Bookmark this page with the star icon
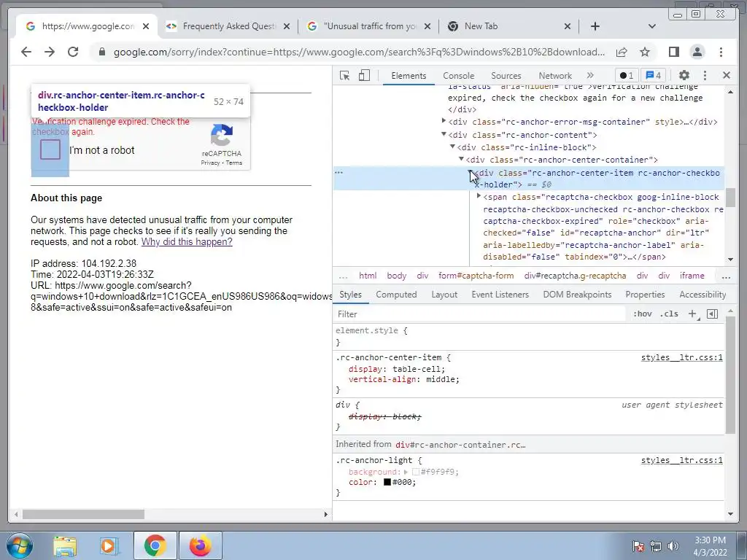 point(645,52)
